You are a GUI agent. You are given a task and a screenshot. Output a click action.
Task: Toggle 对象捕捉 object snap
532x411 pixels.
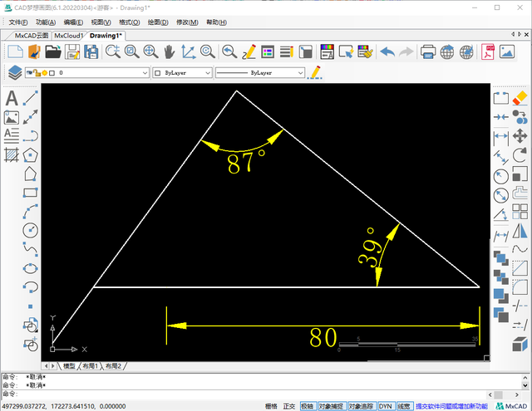click(x=332, y=406)
